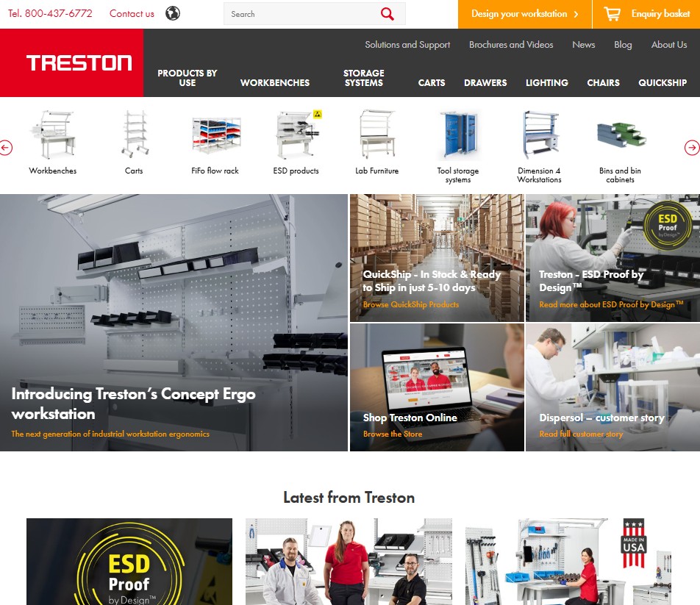Image resolution: width=700 pixels, height=605 pixels.
Task: Open Products By Use menu
Action: pyautogui.click(x=187, y=78)
